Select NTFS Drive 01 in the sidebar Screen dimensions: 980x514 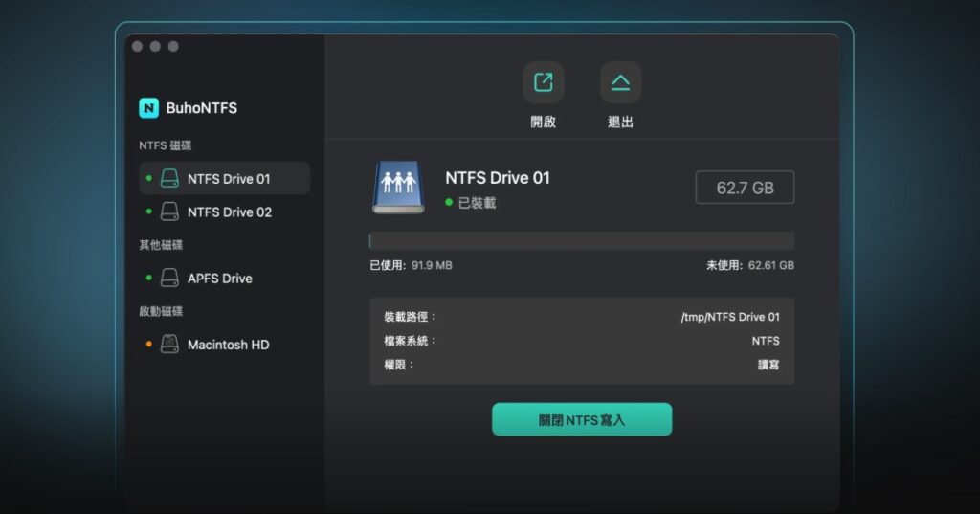pos(229,179)
